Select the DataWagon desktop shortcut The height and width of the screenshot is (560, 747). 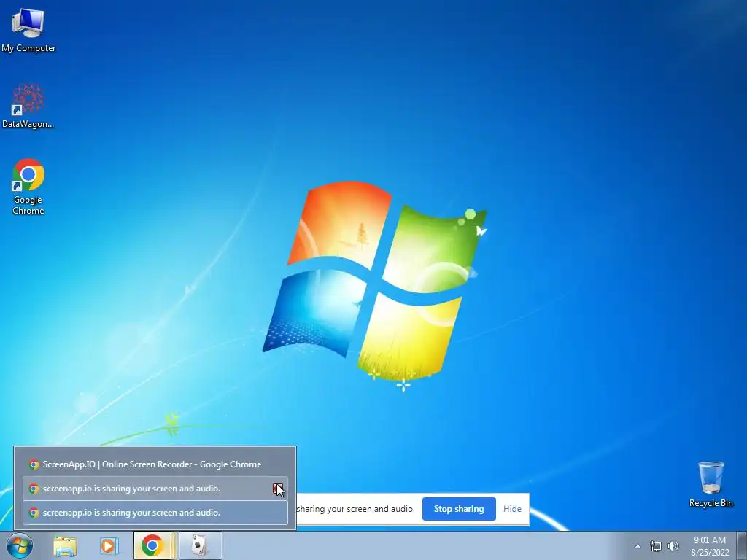[28, 106]
